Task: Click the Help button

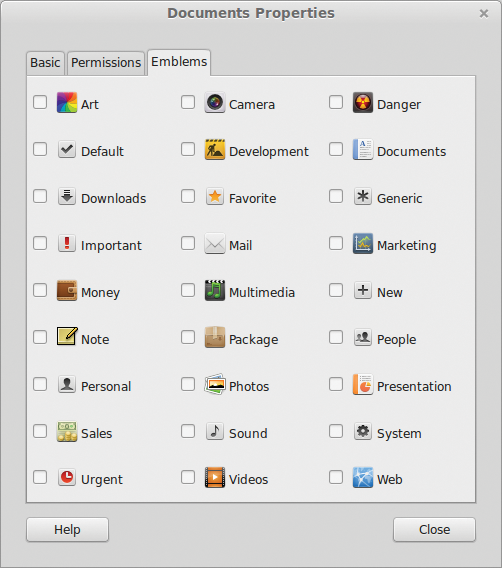Action: click(x=67, y=530)
